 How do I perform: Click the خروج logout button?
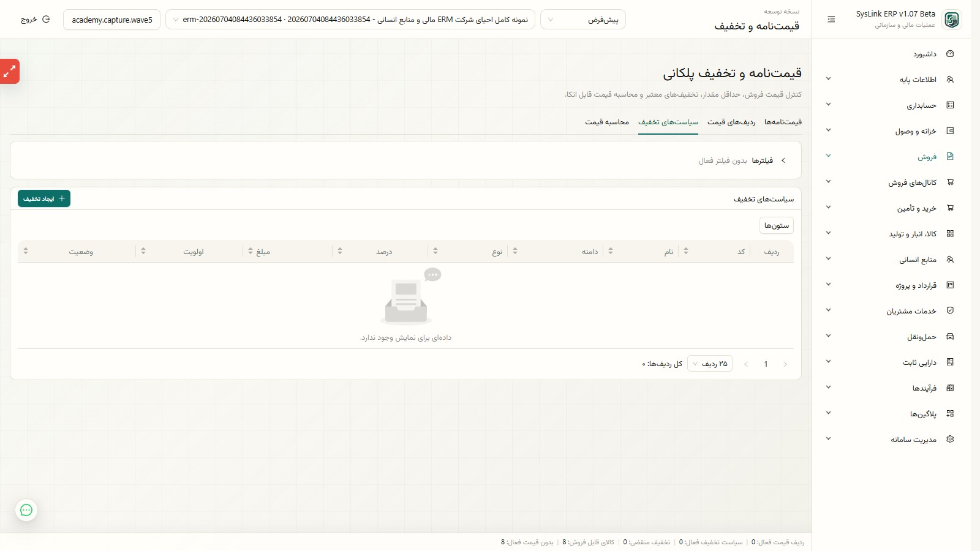pos(36,20)
